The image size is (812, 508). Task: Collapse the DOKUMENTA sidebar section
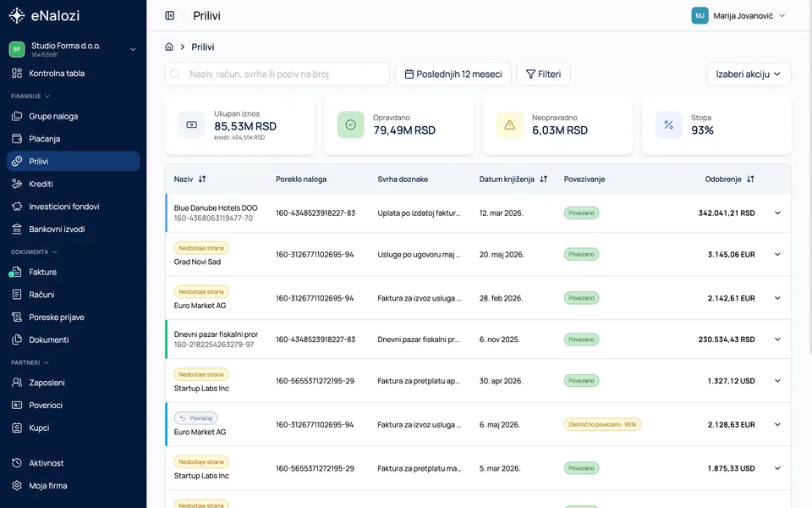point(34,252)
